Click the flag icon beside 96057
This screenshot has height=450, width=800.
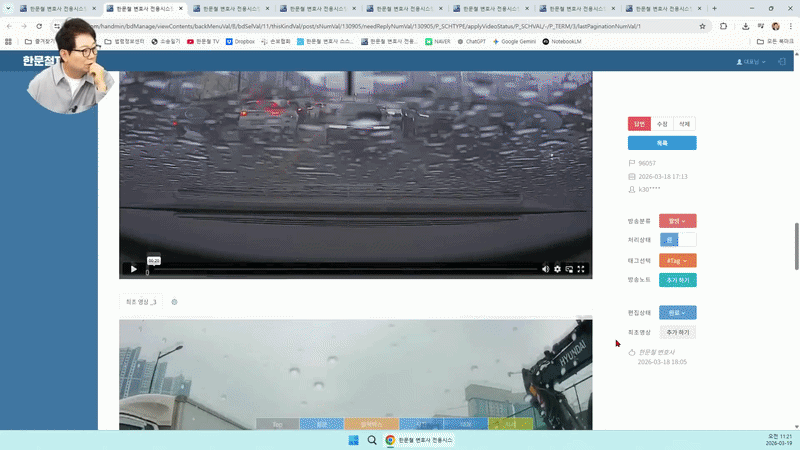pyautogui.click(x=632, y=163)
